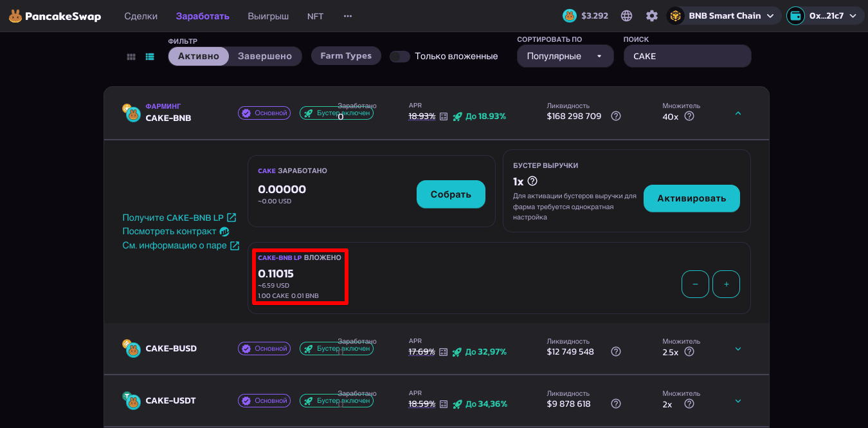Click the 0.00000 CAKE earned amount
Image resolution: width=868 pixels, height=428 pixels.
[x=282, y=190]
